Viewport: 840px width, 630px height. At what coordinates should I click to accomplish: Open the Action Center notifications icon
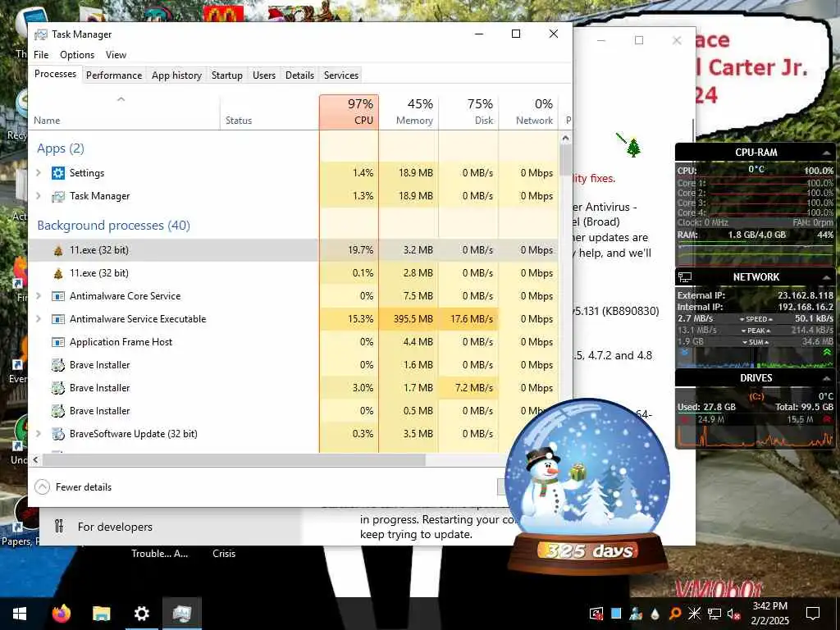coord(813,614)
